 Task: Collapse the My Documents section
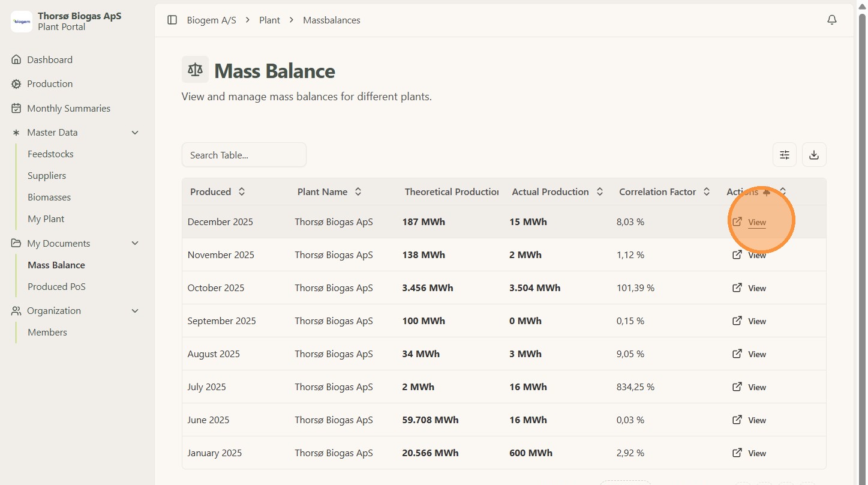coord(135,243)
